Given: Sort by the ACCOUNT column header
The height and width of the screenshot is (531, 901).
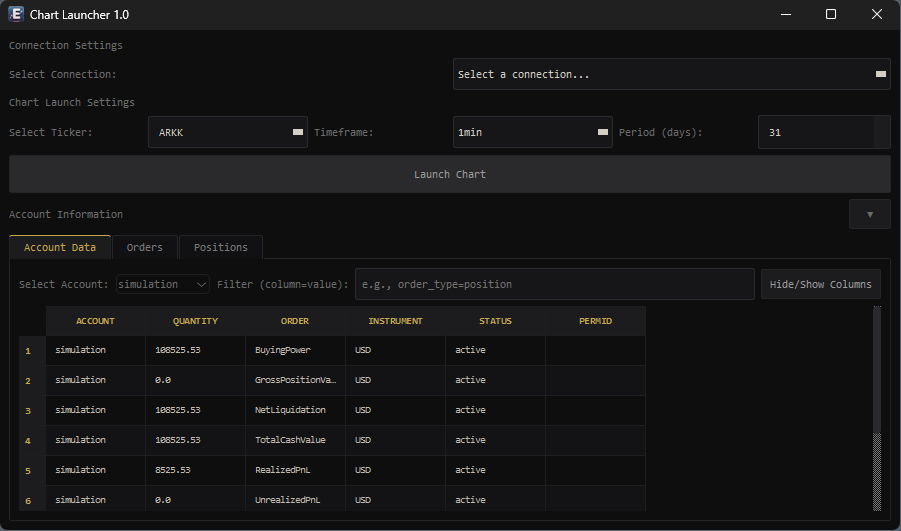Looking at the screenshot, I should [95, 321].
